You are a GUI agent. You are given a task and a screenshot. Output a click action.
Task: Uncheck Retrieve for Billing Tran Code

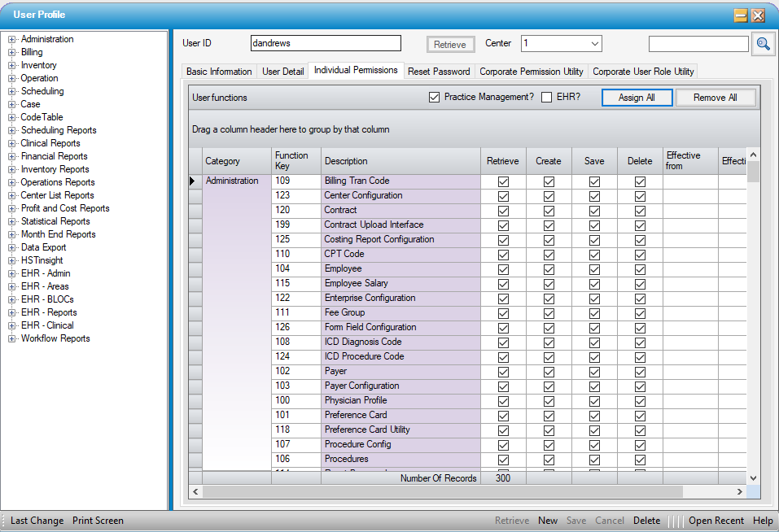click(503, 181)
